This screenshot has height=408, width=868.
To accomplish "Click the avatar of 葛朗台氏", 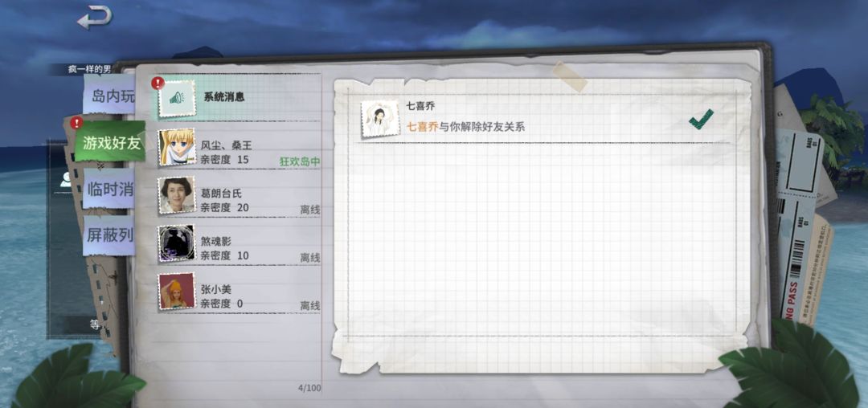I will [x=177, y=195].
